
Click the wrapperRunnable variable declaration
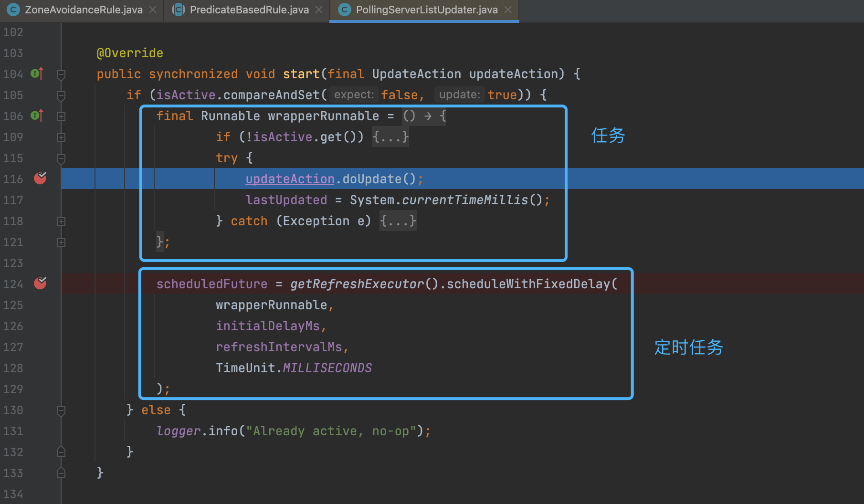point(323,116)
